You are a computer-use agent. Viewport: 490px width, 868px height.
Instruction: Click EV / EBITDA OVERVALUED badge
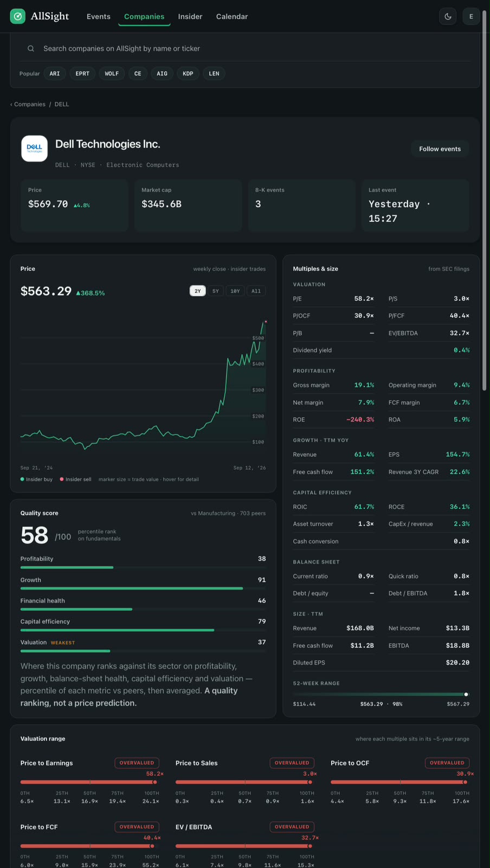[x=292, y=827]
